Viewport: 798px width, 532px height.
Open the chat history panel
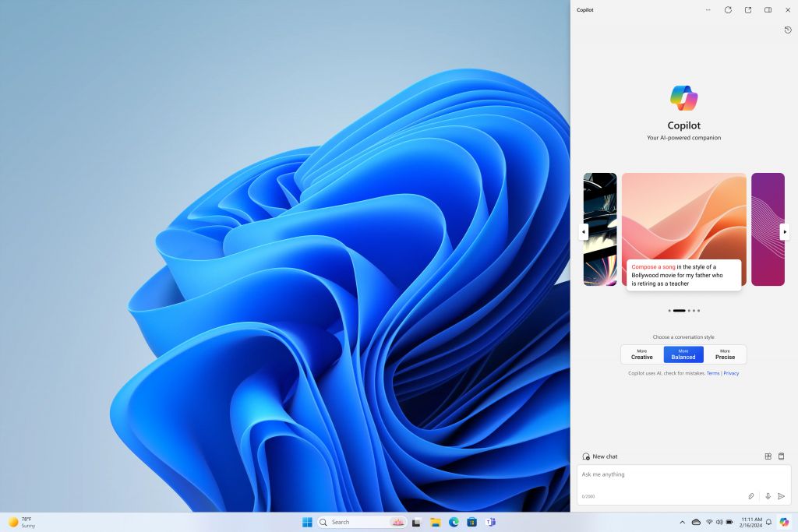pyautogui.click(x=787, y=30)
